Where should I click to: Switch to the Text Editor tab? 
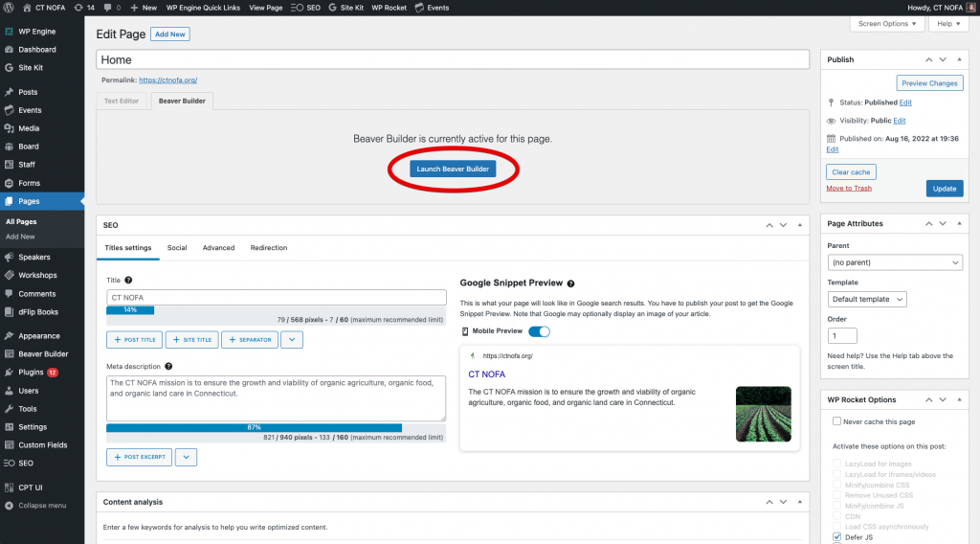[122, 101]
